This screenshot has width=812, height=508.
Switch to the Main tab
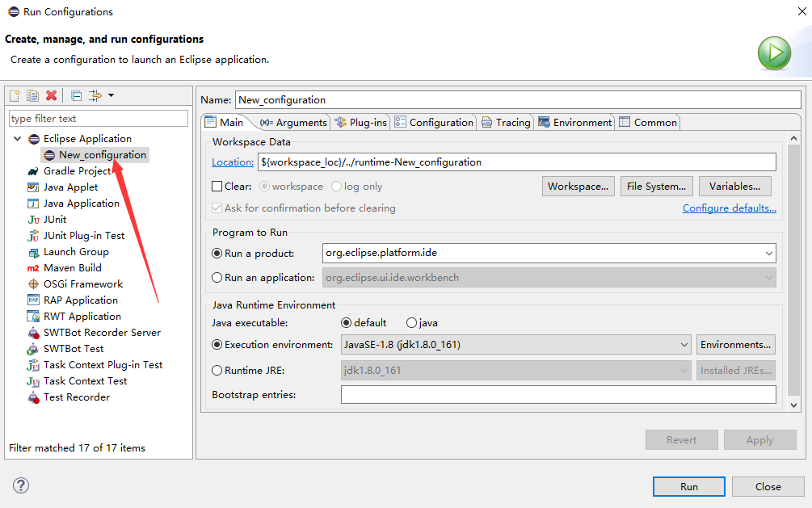(225, 122)
